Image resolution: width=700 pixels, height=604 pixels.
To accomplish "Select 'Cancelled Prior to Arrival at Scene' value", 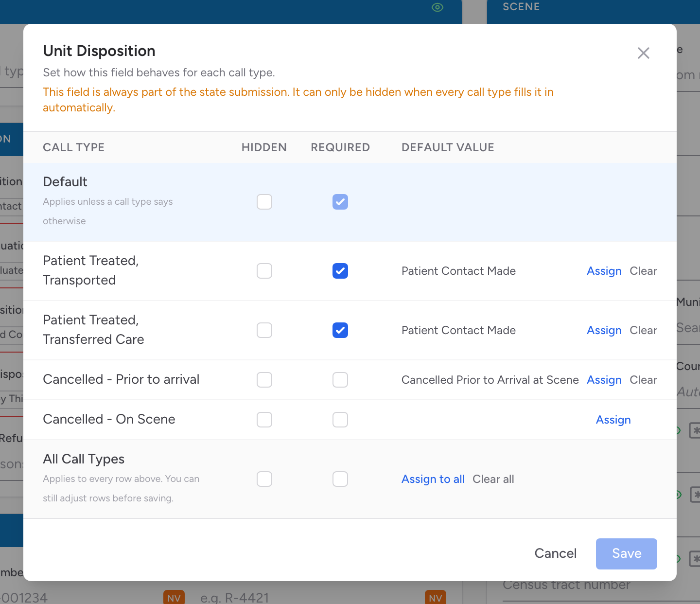I will (x=490, y=380).
